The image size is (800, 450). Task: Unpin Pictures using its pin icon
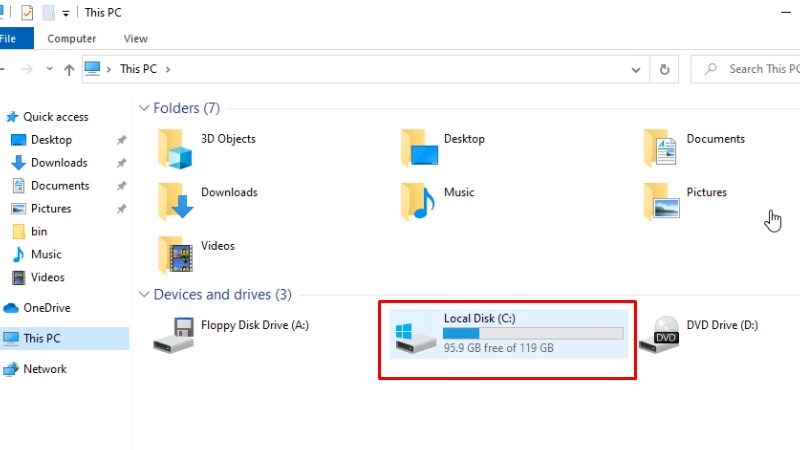(x=121, y=209)
